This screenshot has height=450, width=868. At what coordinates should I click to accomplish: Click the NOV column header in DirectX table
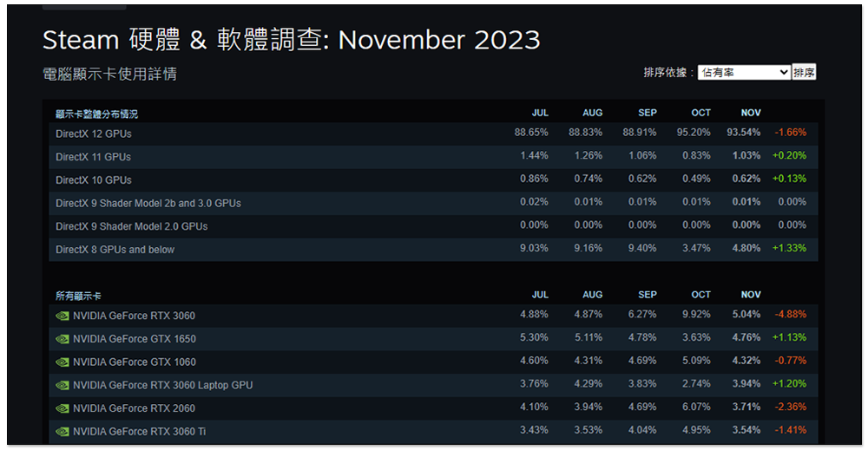click(x=751, y=113)
